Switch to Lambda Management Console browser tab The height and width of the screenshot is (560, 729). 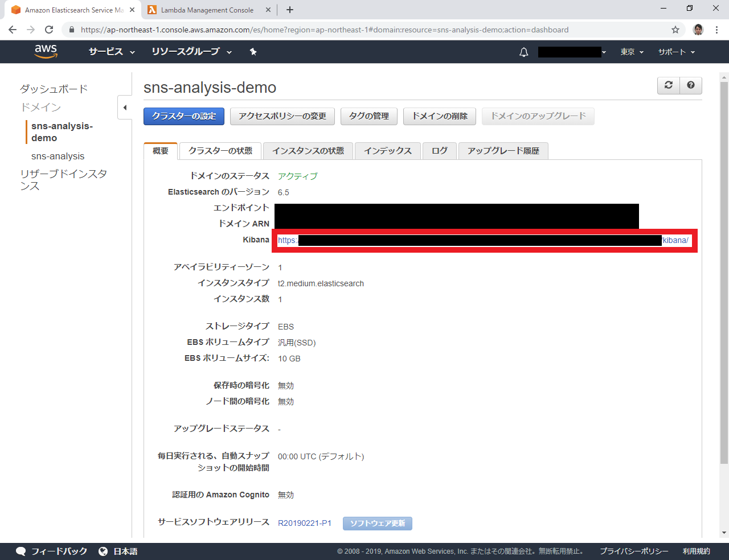click(207, 10)
